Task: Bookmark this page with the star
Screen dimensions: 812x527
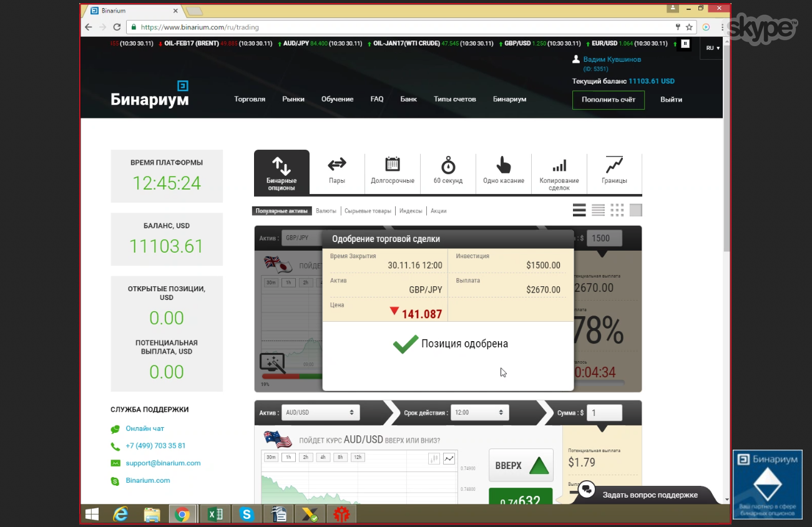Action: point(689,27)
